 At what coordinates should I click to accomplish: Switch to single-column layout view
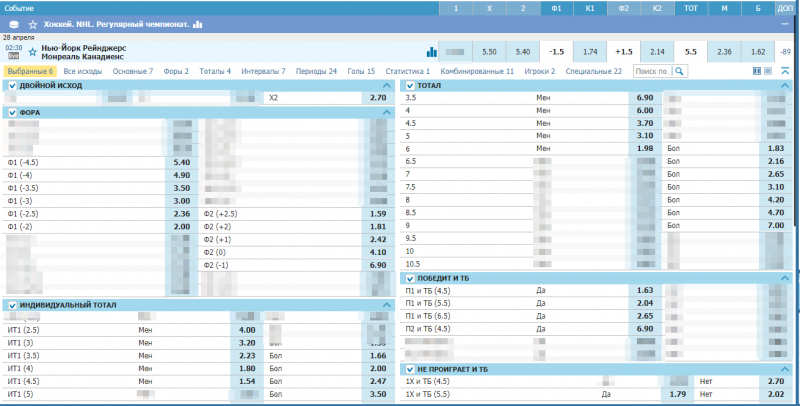(770, 72)
